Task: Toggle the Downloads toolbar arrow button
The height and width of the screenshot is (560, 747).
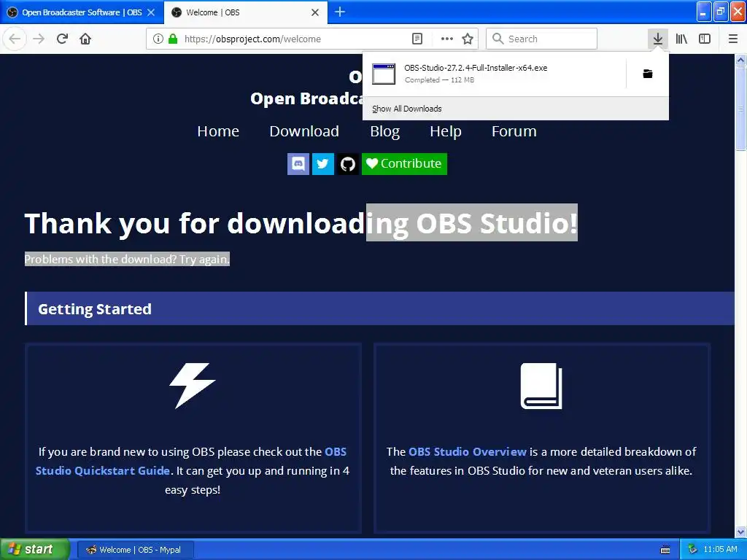Action: pyautogui.click(x=658, y=39)
